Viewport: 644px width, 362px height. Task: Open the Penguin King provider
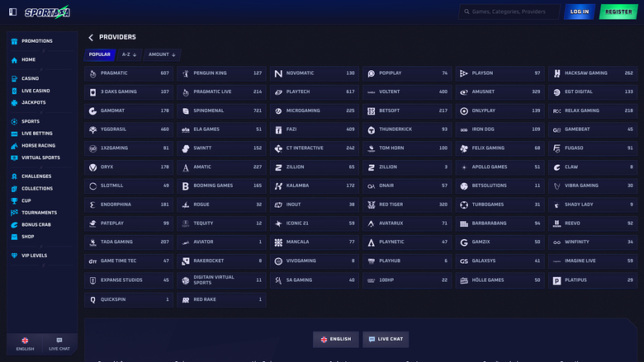click(x=221, y=73)
